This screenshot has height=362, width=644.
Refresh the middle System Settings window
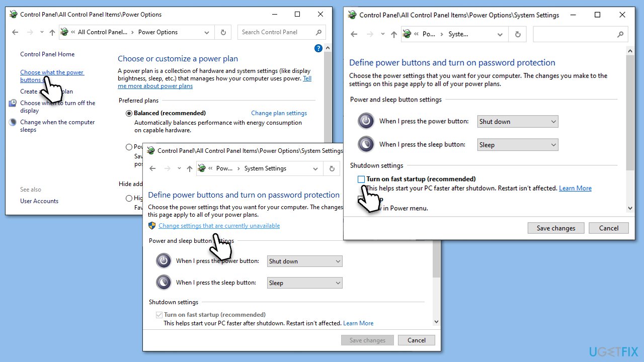point(332,168)
